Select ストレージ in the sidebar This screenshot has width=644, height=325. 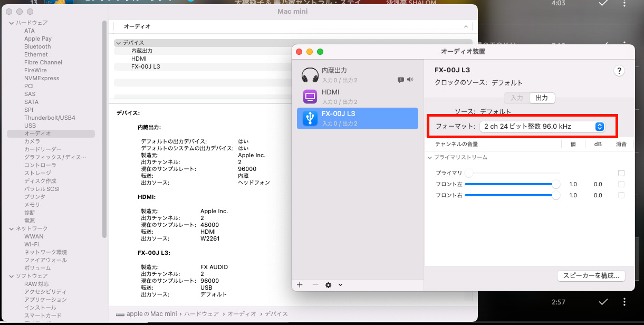coord(37,173)
